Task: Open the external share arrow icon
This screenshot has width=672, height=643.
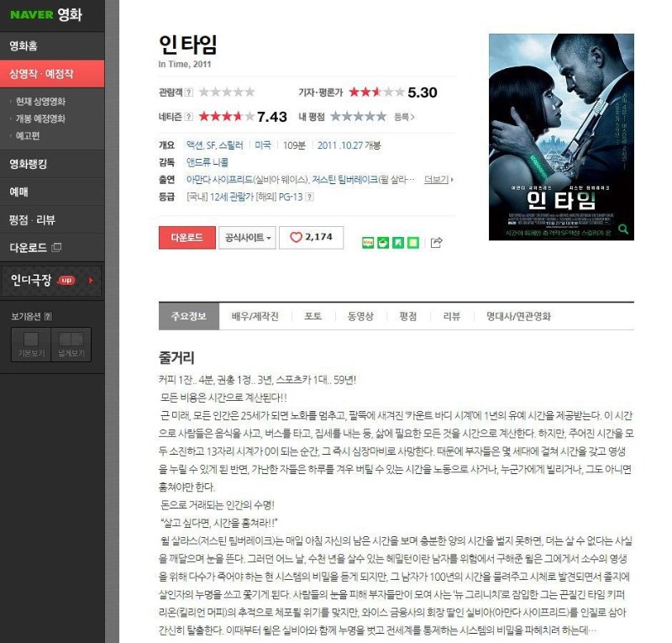Action: point(436,243)
